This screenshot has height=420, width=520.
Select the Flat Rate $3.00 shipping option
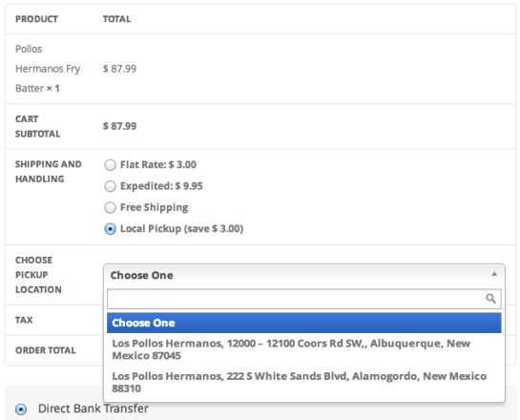pyautogui.click(x=110, y=165)
